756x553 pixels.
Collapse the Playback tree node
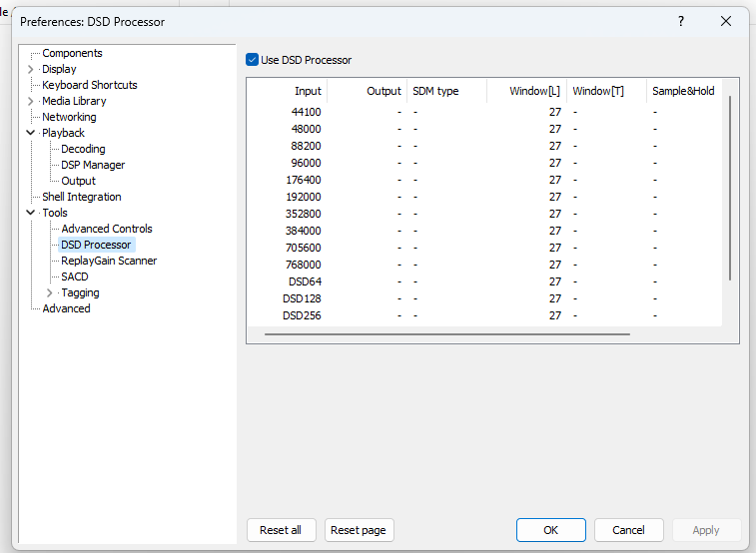(30, 133)
